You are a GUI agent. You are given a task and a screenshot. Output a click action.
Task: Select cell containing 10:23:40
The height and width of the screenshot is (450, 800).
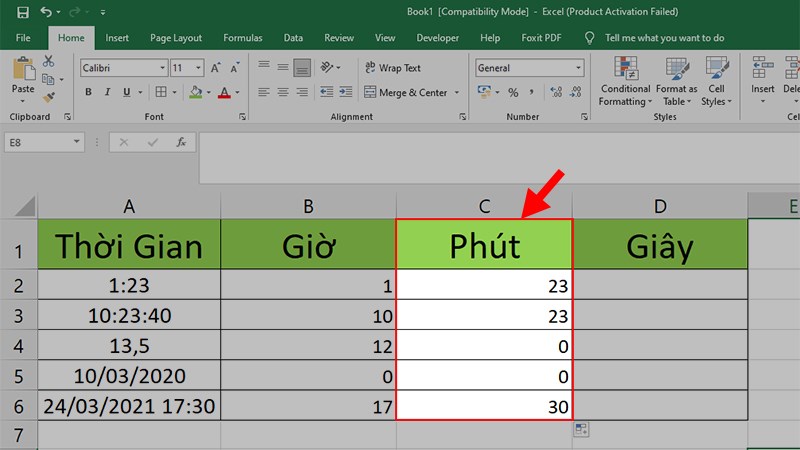tap(129, 316)
